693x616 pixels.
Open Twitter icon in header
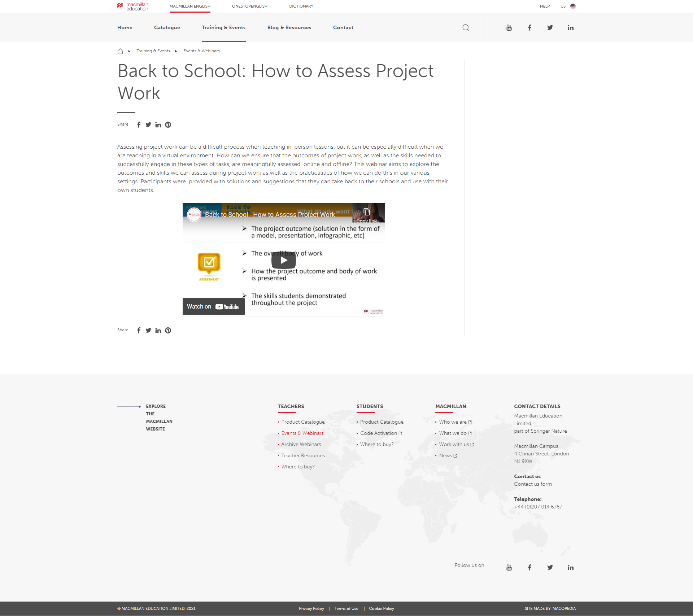pyautogui.click(x=550, y=28)
